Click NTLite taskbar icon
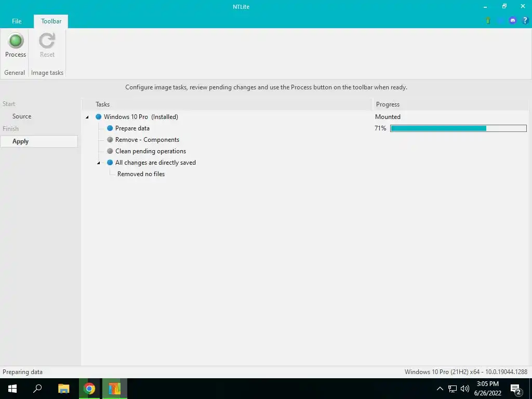The height and width of the screenshot is (399, 532). [115, 389]
